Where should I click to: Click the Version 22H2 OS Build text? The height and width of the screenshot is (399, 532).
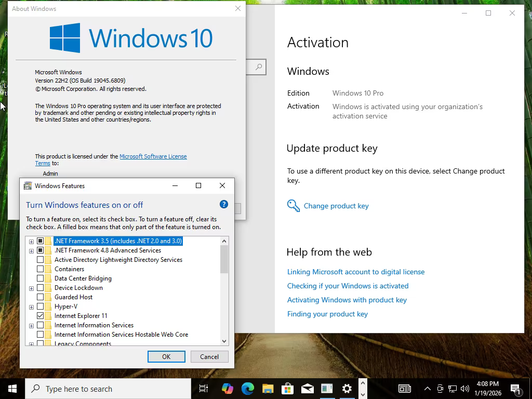point(80,81)
